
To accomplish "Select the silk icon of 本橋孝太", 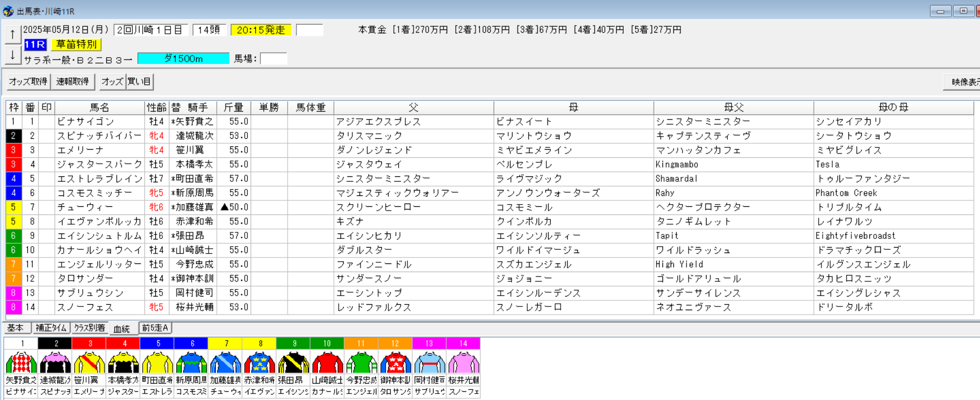I will [x=123, y=363].
